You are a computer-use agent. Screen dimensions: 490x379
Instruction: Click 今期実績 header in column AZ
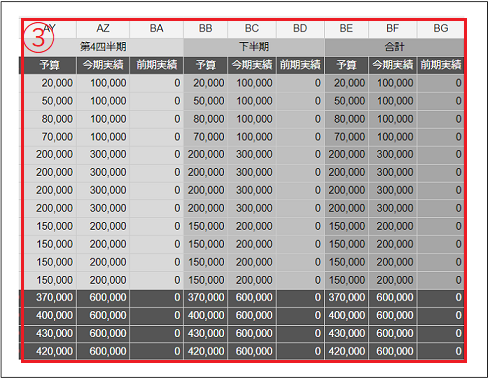tap(103, 65)
